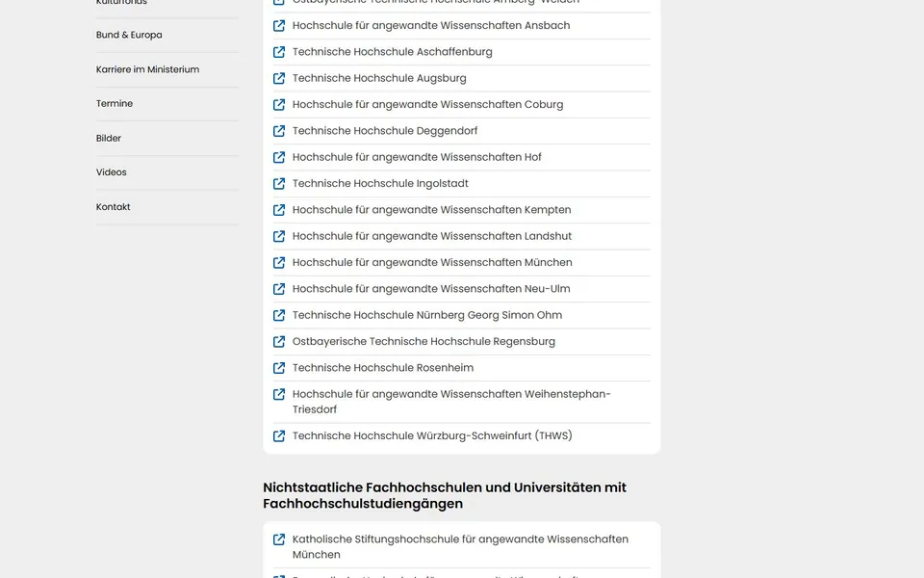The width and height of the screenshot is (924, 578).
Task: Click external-link icon beside Technische Hochschule Ingolstadt
Action: tap(279, 184)
